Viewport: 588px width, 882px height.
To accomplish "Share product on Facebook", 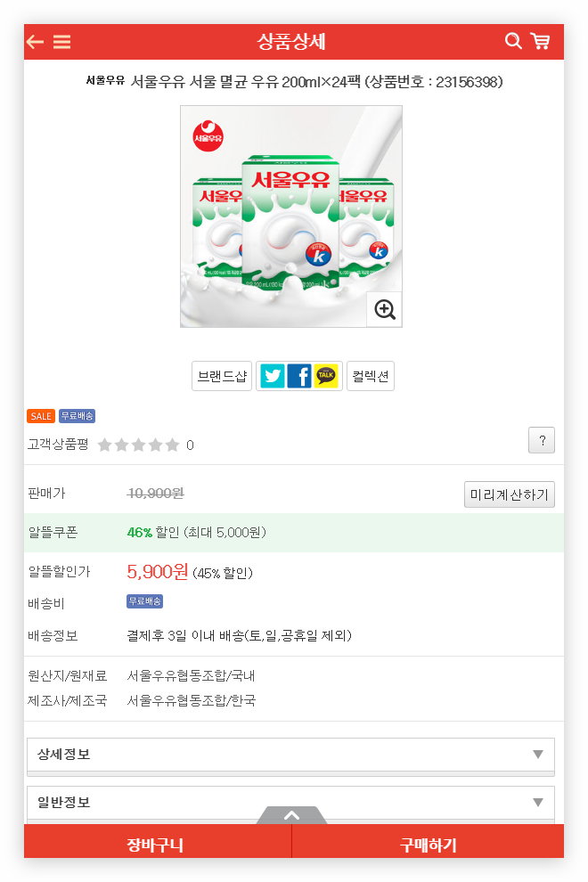I will [x=299, y=376].
